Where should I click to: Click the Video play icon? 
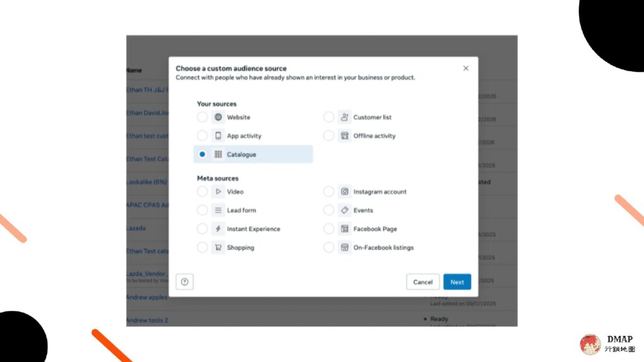pyautogui.click(x=218, y=192)
